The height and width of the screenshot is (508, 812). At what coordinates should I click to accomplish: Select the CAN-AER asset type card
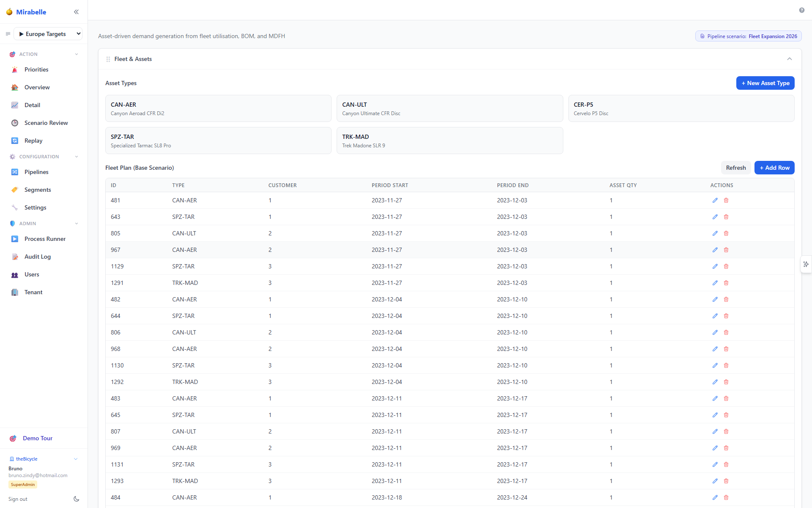click(218, 108)
